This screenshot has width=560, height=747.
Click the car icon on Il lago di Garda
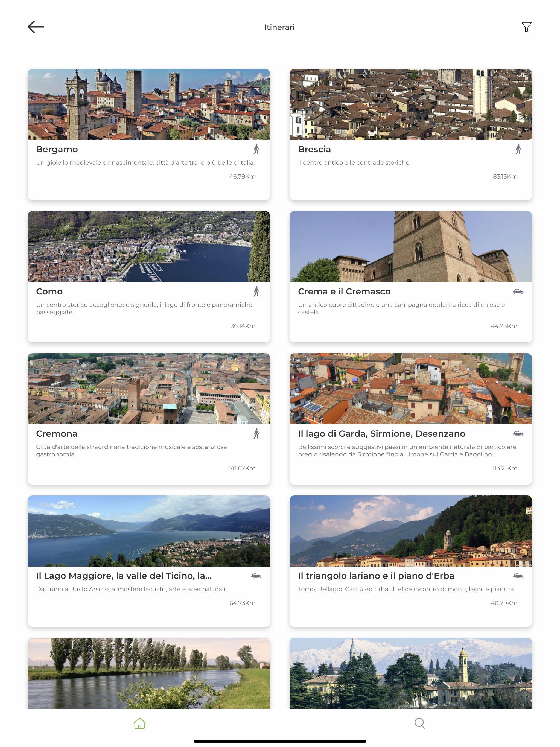pyautogui.click(x=518, y=434)
